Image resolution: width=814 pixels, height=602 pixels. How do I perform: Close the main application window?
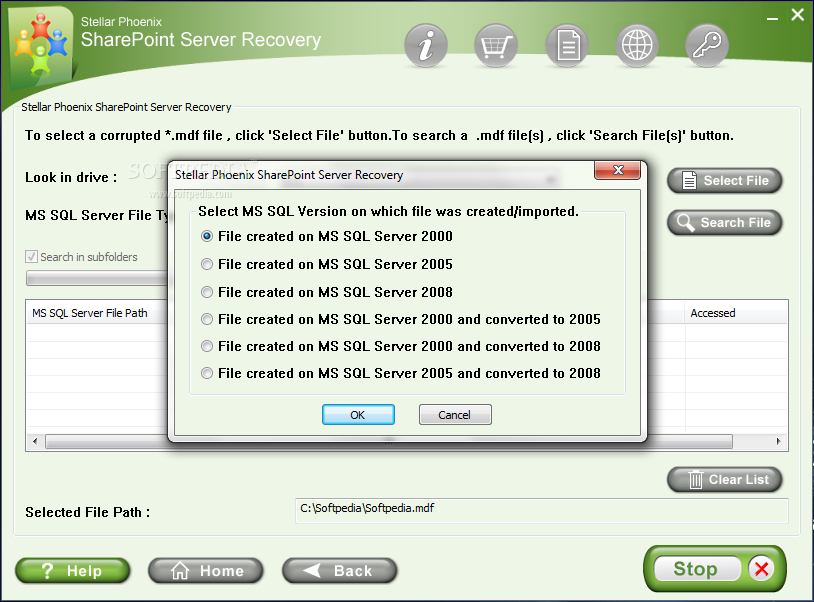click(797, 15)
